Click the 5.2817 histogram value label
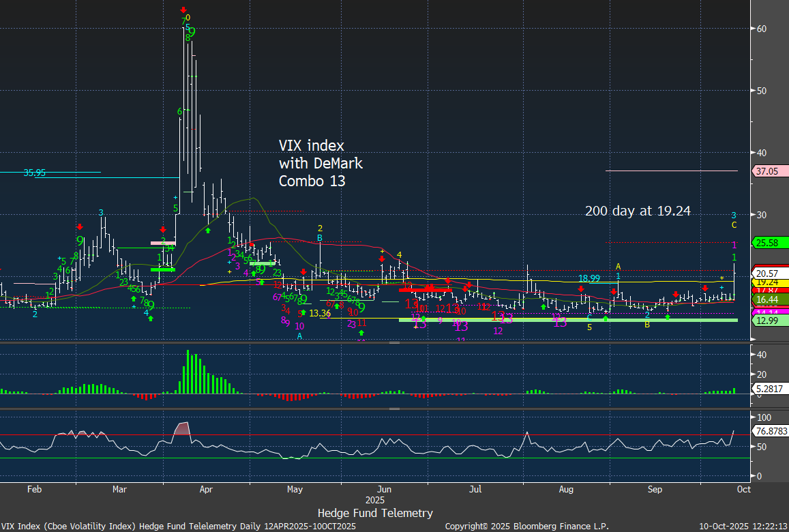Screen dimensions: 789x532 [769, 389]
